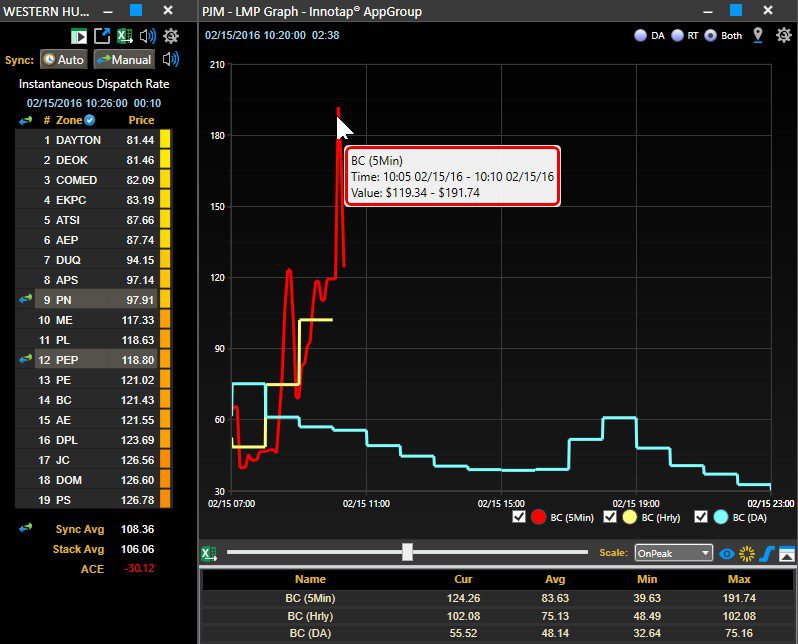Screen dimensions: 798x644
Task: Click the pop-out window arrow icon
Action: click(102, 36)
